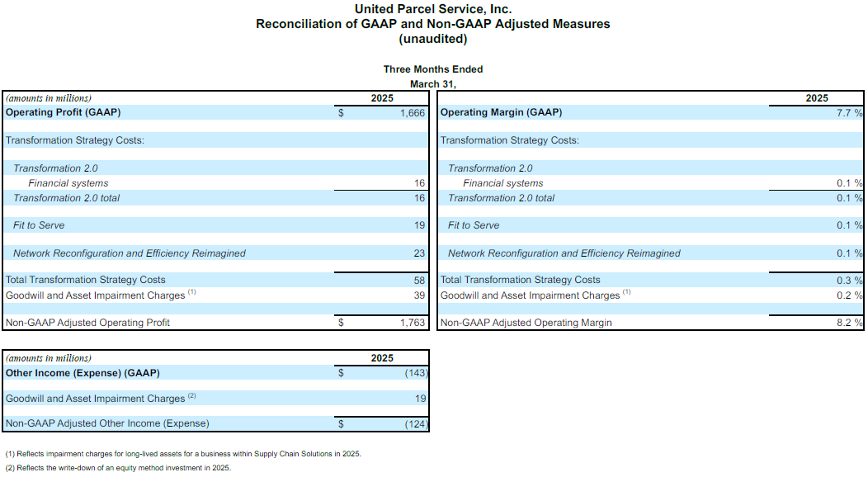Select 'Reconciliation of GAAP and Non-GAAP Adjusted Measures' heading

[433, 24]
